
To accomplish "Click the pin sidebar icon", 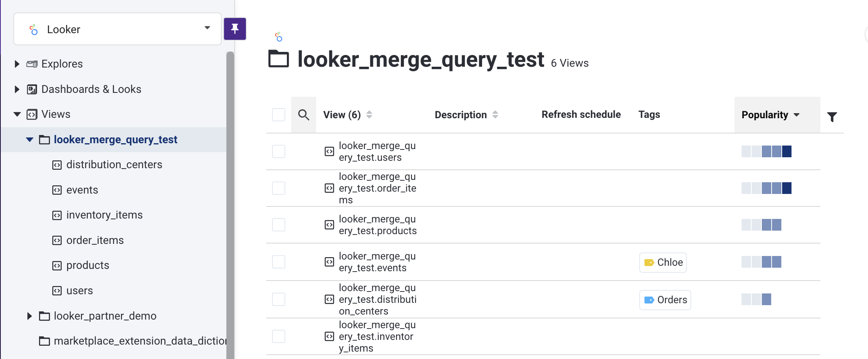I will [235, 28].
